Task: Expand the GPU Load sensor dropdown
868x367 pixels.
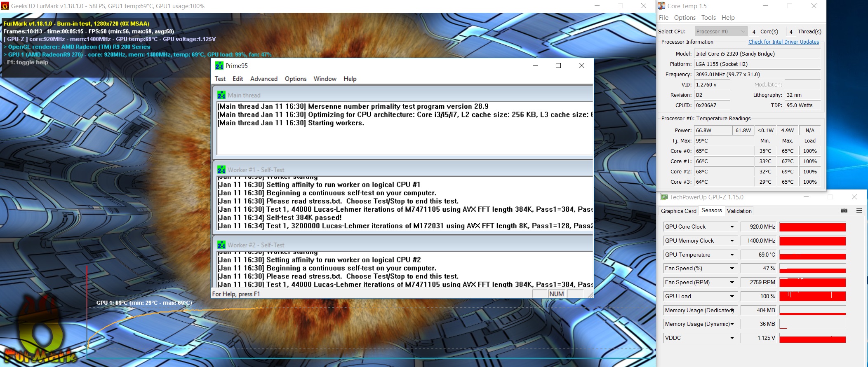Action: point(732,296)
